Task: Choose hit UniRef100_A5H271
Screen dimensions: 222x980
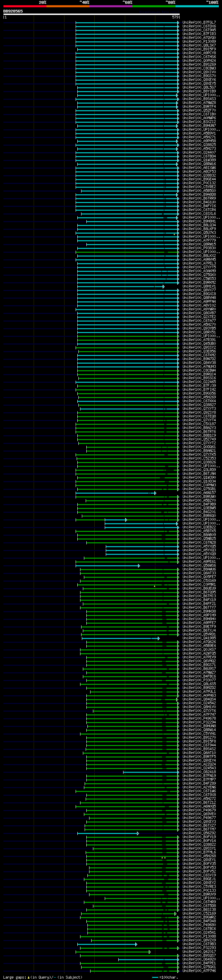Action: tap(199, 137)
